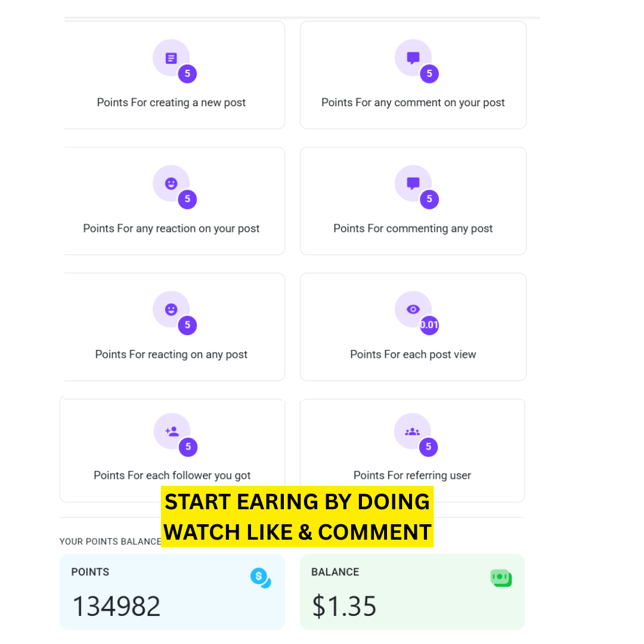Click the points total 134982
Screen dimensions: 644x644
(117, 606)
